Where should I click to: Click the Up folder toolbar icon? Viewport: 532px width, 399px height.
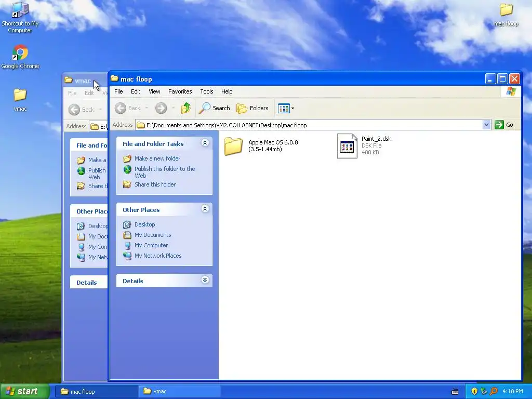coord(185,108)
